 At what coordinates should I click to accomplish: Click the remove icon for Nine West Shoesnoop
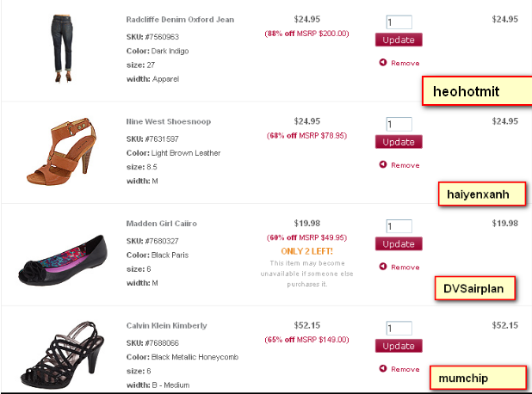[382, 165]
